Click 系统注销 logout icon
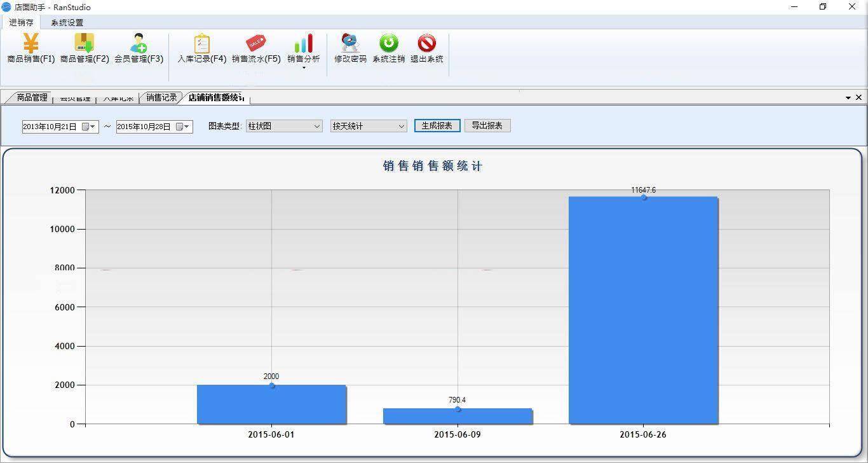The width and height of the screenshot is (868, 463). 388,48
